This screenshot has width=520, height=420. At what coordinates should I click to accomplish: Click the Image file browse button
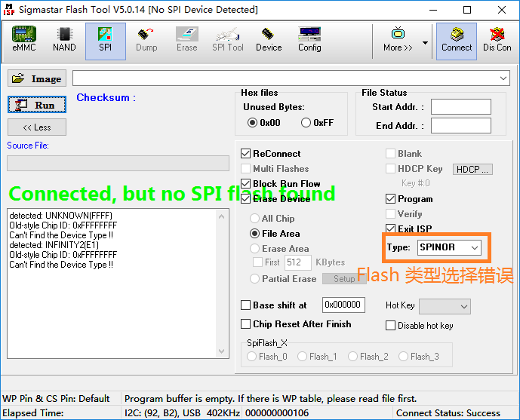pos(37,78)
